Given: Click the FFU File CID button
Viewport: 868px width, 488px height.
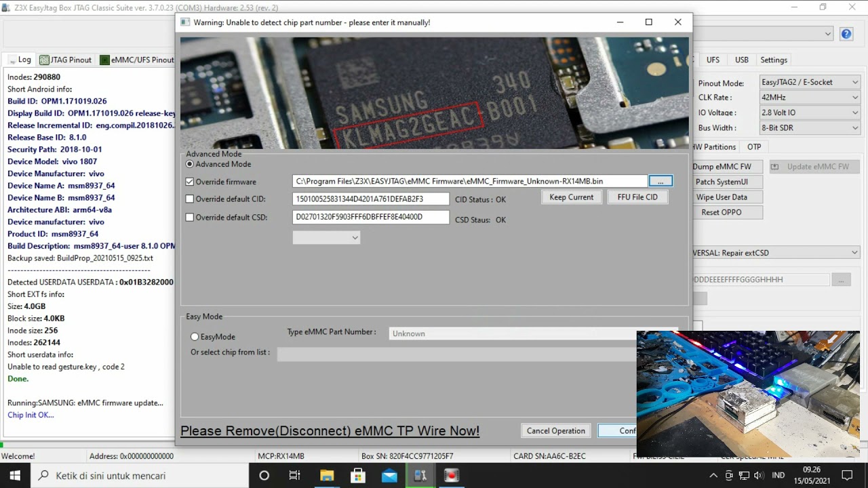Looking at the screenshot, I should 637,197.
